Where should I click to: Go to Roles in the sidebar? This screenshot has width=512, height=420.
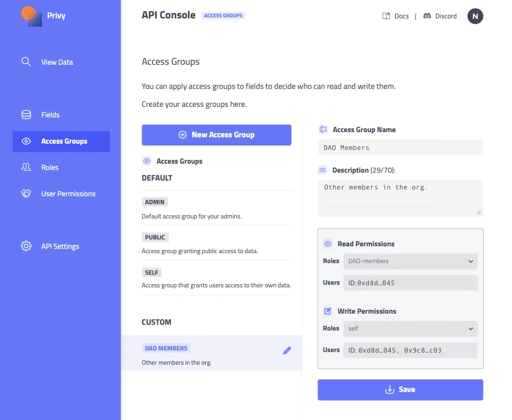click(49, 167)
